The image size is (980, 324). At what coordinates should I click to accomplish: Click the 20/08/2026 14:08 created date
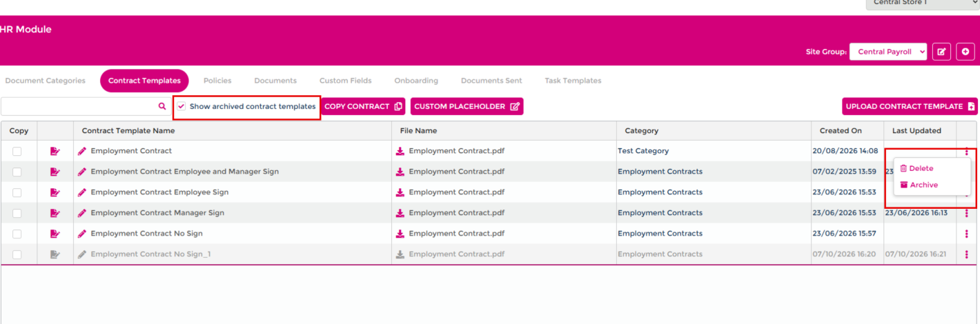(x=845, y=151)
